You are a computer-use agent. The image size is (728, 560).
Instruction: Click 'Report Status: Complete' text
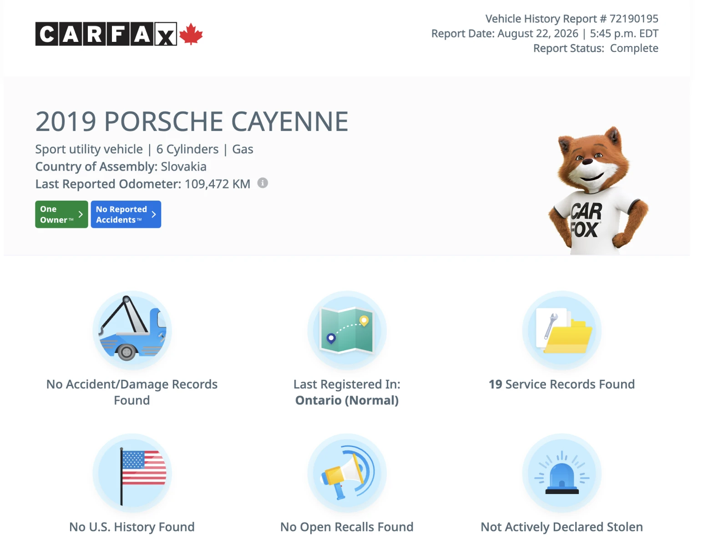pos(596,48)
